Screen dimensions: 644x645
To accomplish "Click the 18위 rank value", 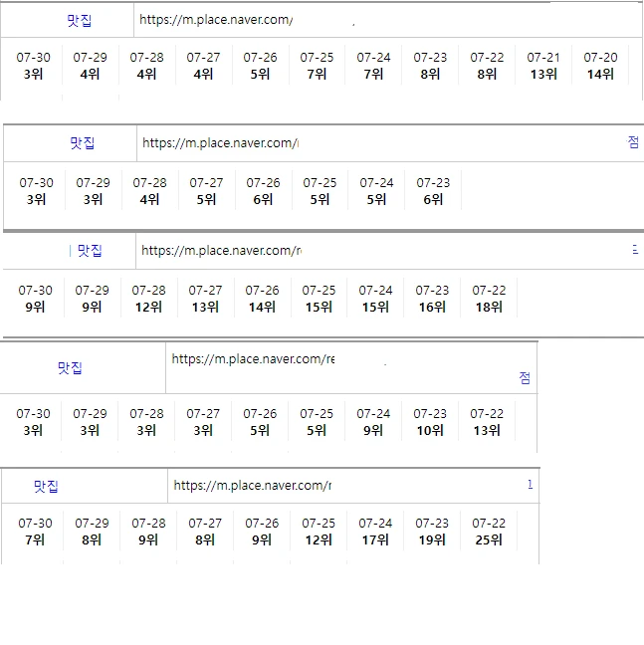I will point(489,308).
